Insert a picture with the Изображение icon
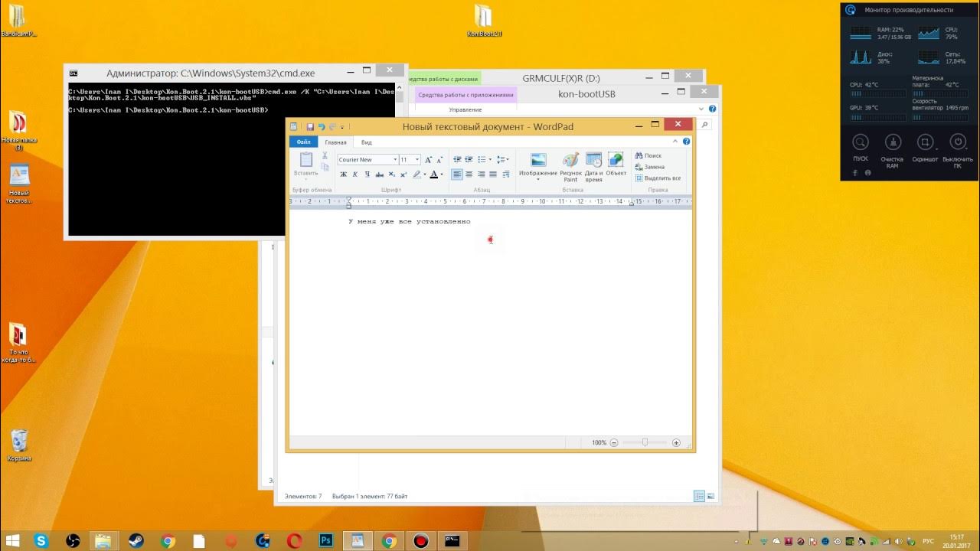This screenshot has width=980, height=551. [x=538, y=160]
